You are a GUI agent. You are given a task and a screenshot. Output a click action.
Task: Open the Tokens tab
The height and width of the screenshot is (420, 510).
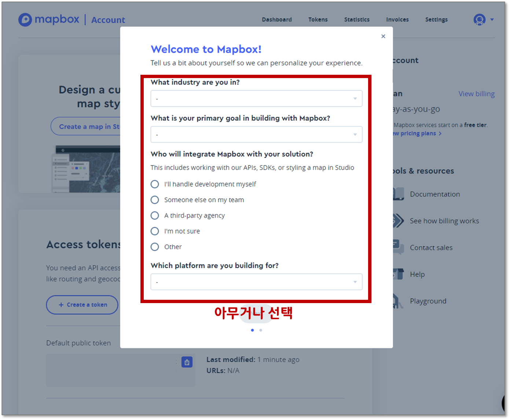click(x=318, y=19)
